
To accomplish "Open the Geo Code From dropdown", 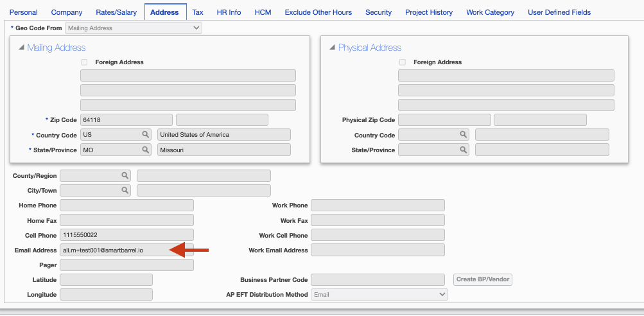I will click(134, 28).
